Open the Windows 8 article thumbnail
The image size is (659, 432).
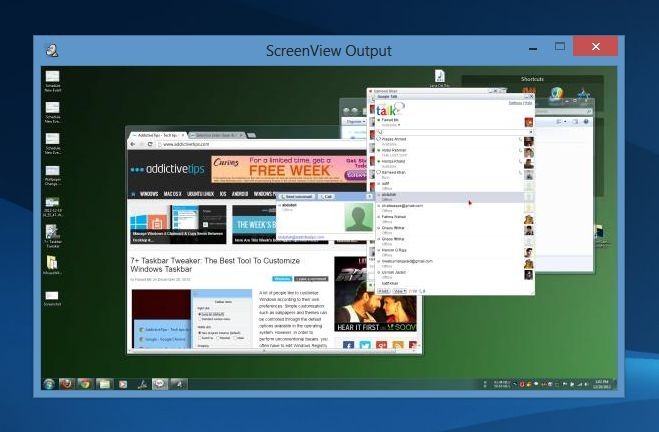(178, 224)
